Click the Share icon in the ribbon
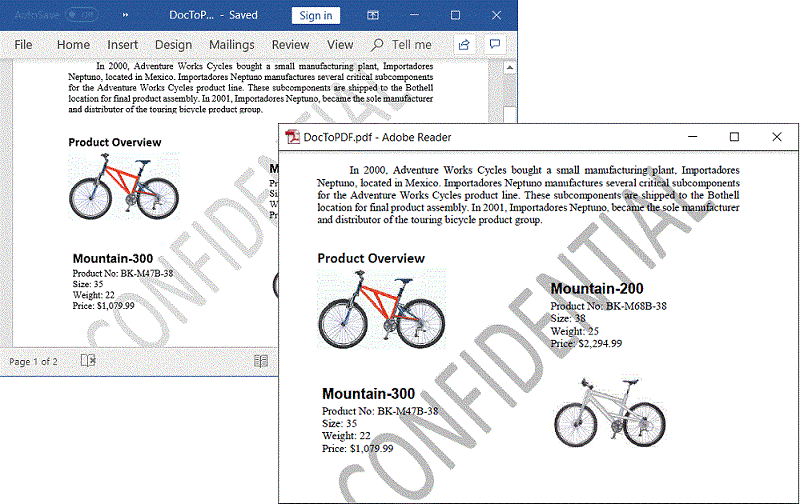This screenshot has width=800, height=504. click(464, 45)
